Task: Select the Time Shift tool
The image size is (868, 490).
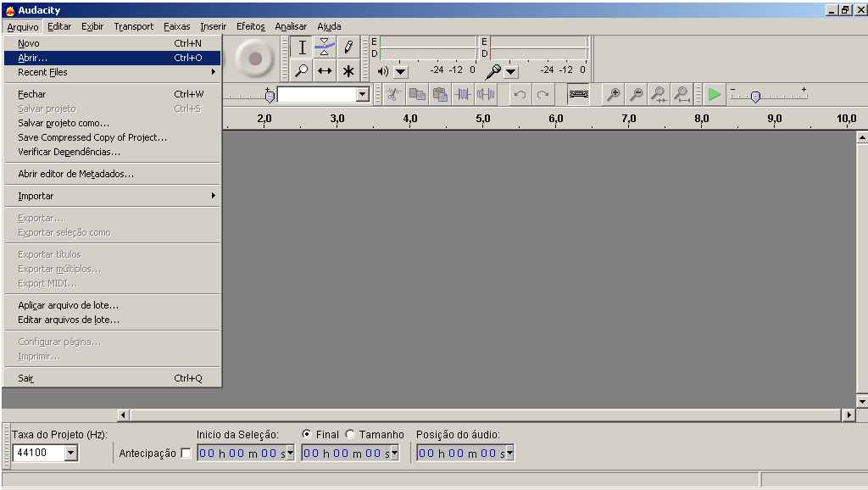Action: click(325, 71)
